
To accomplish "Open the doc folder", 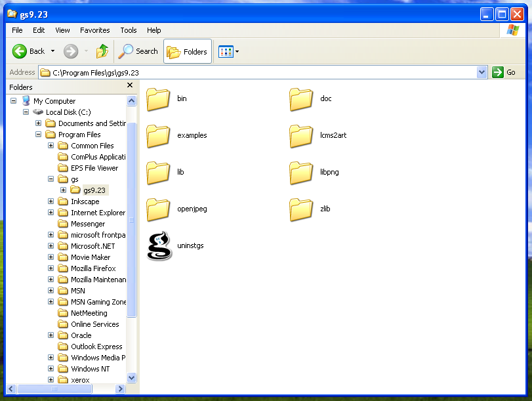I will tap(311, 99).
